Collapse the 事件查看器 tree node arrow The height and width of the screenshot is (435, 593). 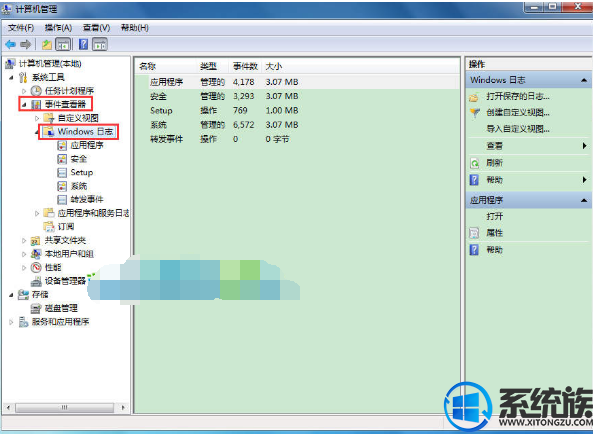point(24,104)
